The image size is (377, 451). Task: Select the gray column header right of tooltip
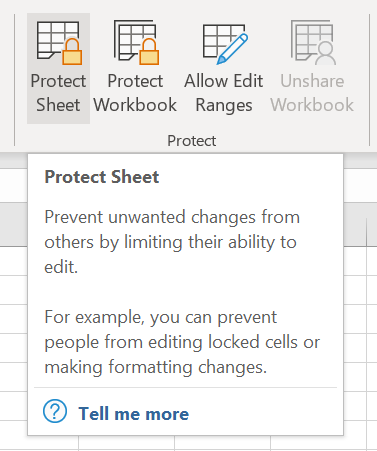[x=355, y=225]
